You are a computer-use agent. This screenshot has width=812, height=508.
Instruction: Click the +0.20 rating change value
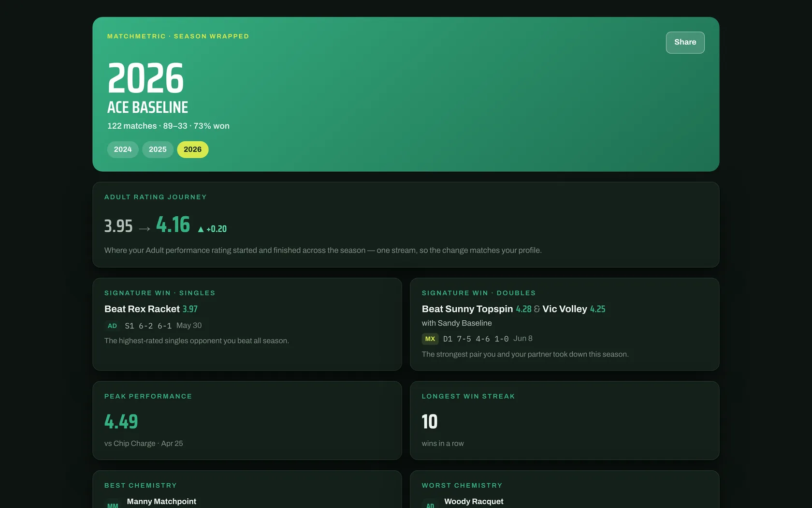[217, 229]
